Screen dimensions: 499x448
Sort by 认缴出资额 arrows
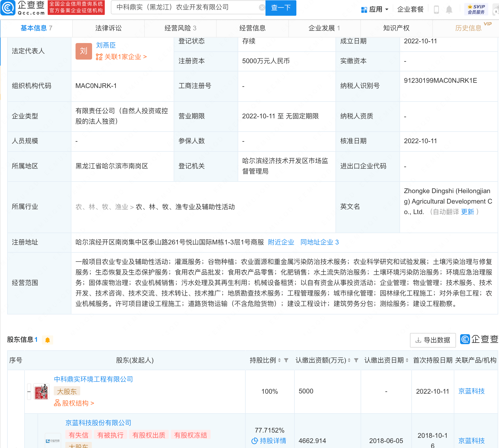pos(349,360)
